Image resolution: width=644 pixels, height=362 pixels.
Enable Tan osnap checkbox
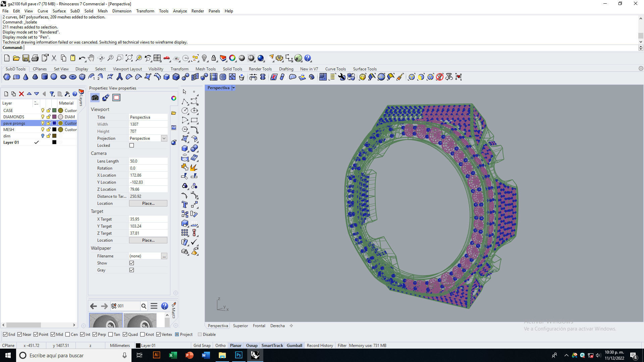point(111,335)
